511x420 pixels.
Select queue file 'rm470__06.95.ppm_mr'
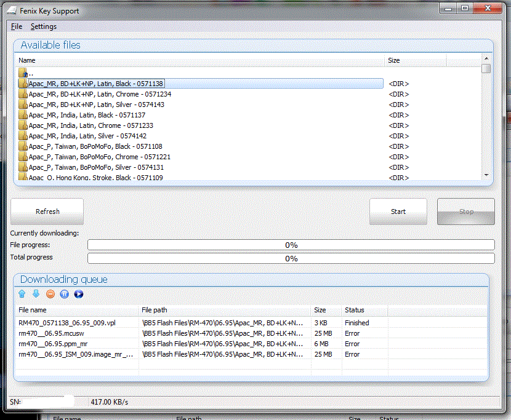pos(53,344)
